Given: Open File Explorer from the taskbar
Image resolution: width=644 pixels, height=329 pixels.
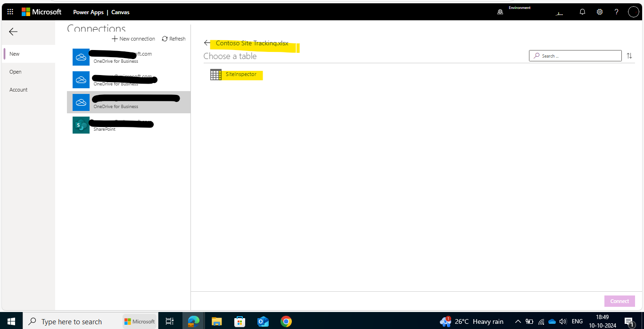Looking at the screenshot, I should click(x=216, y=321).
